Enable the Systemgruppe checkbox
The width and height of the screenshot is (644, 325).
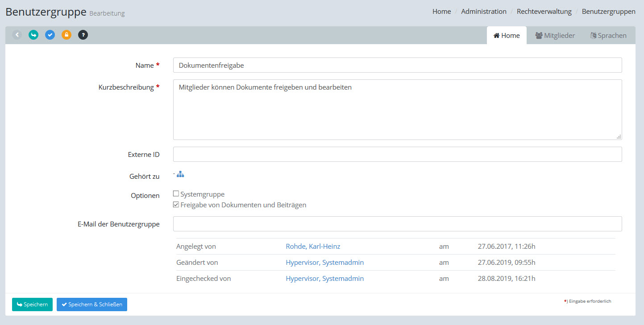176,194
